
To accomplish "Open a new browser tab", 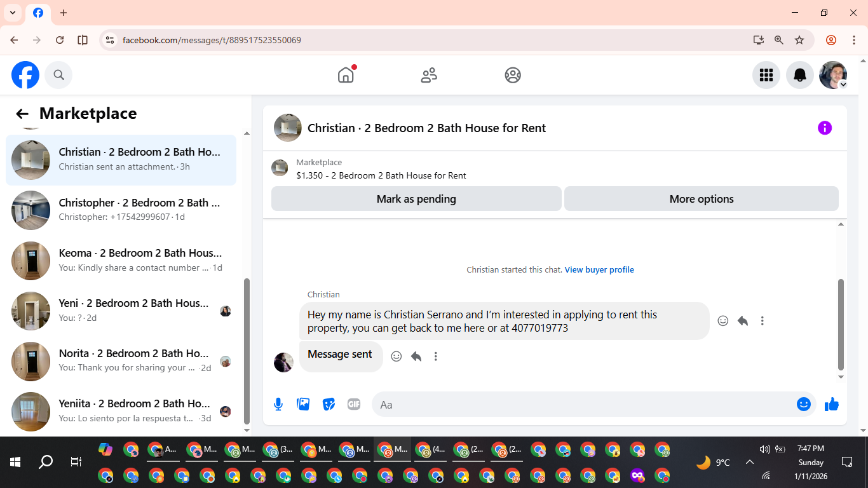I will tap(64, 13).
